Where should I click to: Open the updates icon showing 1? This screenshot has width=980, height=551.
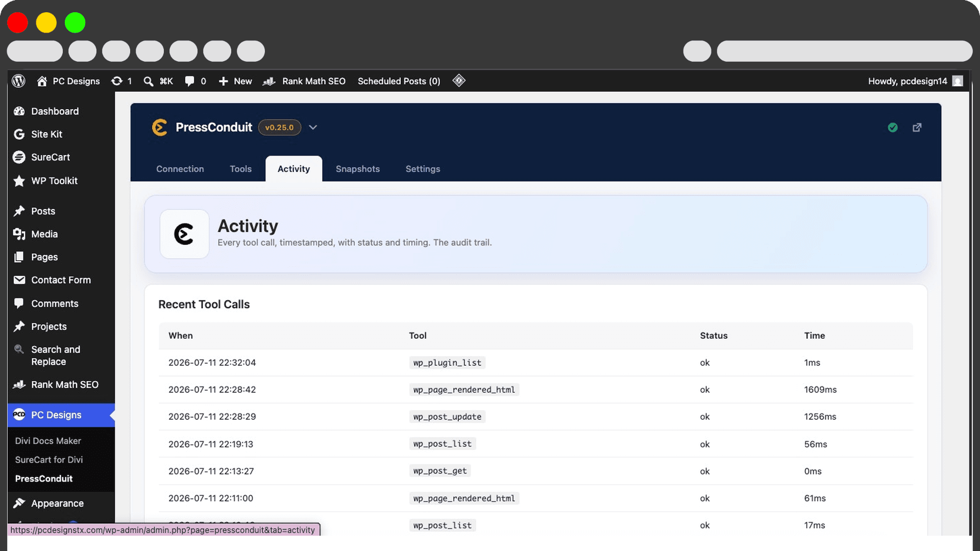click(x=121, y=81)
